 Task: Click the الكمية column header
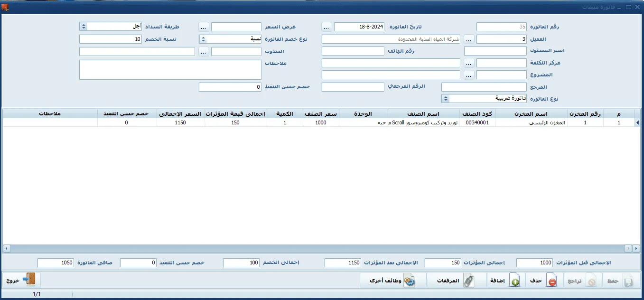tap(285, 114)
